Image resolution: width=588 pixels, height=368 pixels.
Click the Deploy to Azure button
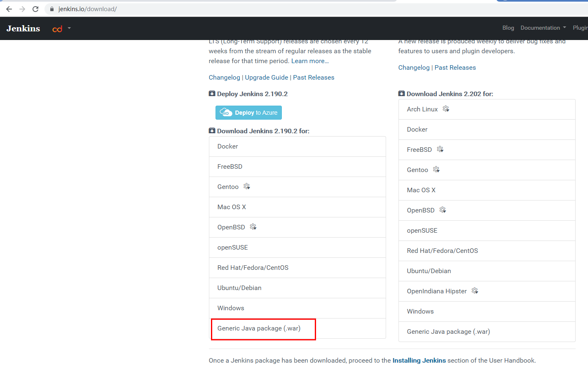pyautogui.click(x=248, y=112)
